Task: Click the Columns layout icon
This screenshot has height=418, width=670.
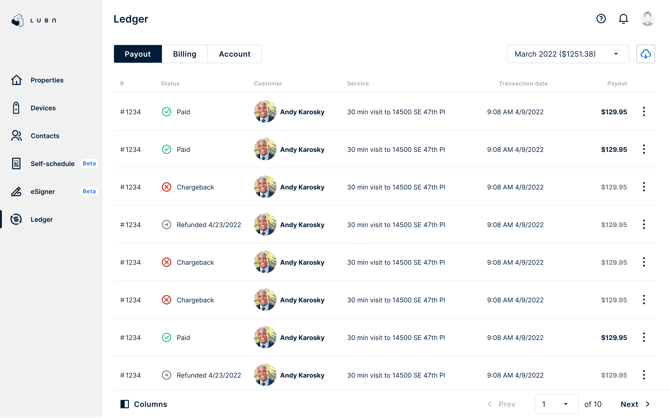Action: tap(125, 404)
